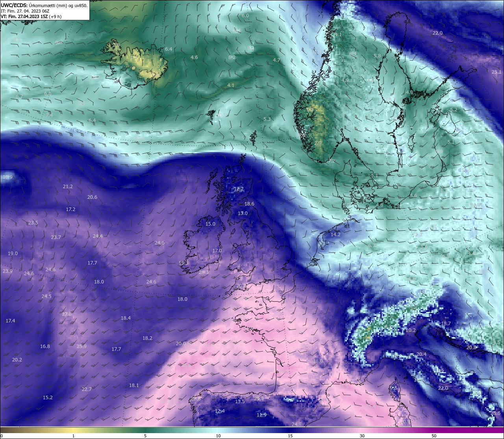Viewport: 504px width, 439px height.
Task: Click the value 18.6 on the map
Action: coord(249,204)
